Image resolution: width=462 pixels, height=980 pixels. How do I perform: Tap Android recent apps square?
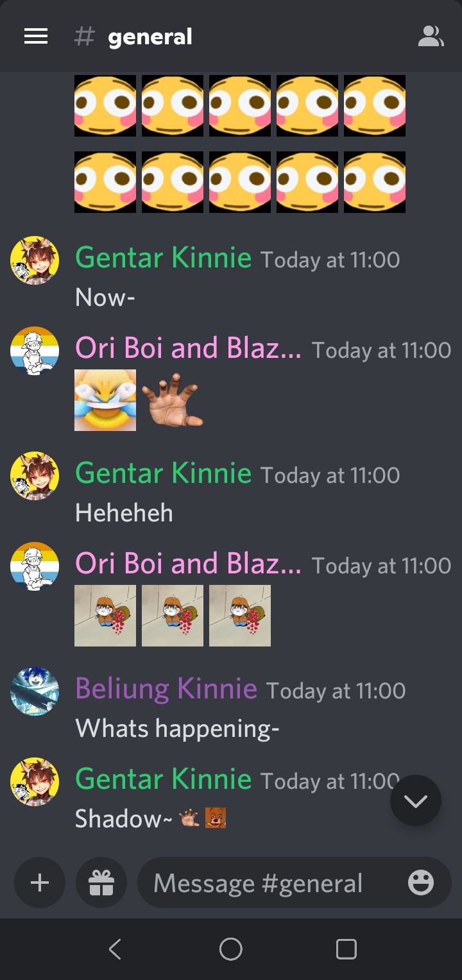[x=346, y=949]
